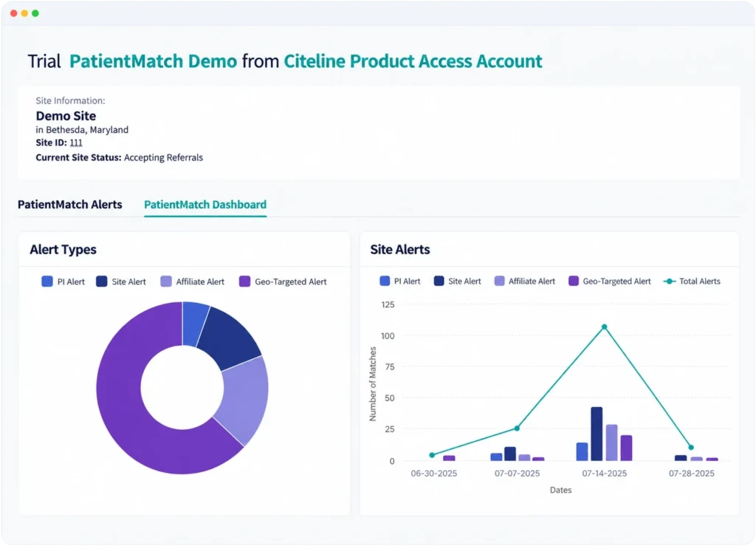Click the Geo-Targeted bar for 06-30-2025
Viewport: 756px width, 546px height.
449,458
